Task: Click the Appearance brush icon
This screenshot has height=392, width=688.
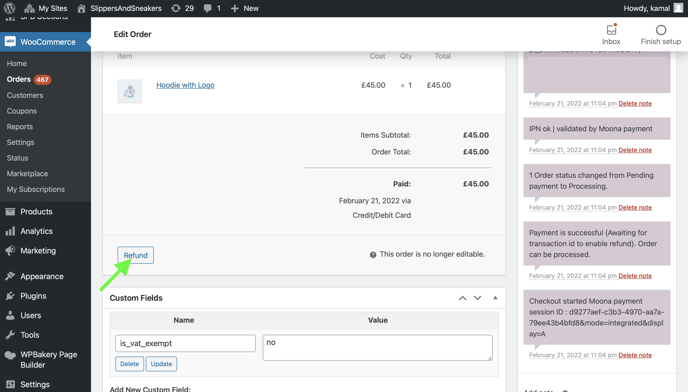Action: [x=10, y=276]
